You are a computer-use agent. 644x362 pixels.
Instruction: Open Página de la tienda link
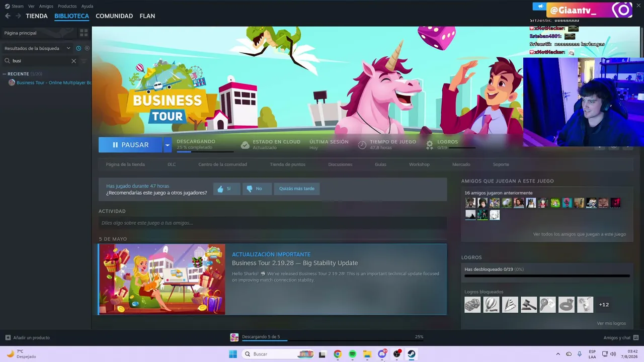125,164
